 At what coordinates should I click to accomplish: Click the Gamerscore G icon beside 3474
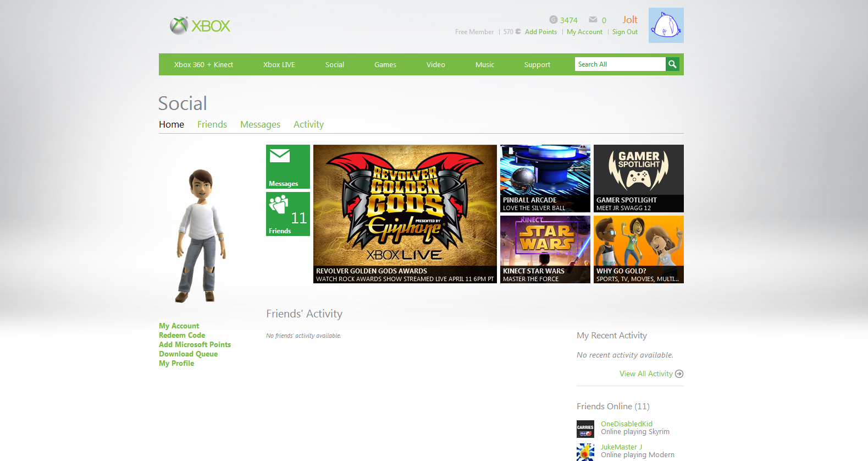click(553, 20)
